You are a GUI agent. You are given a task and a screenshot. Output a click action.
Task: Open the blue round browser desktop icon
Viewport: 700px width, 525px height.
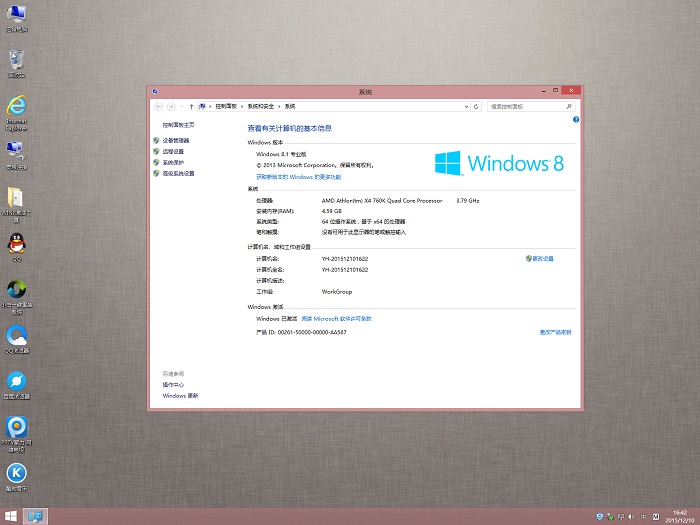pyautogui.click(x=17, y=385)
